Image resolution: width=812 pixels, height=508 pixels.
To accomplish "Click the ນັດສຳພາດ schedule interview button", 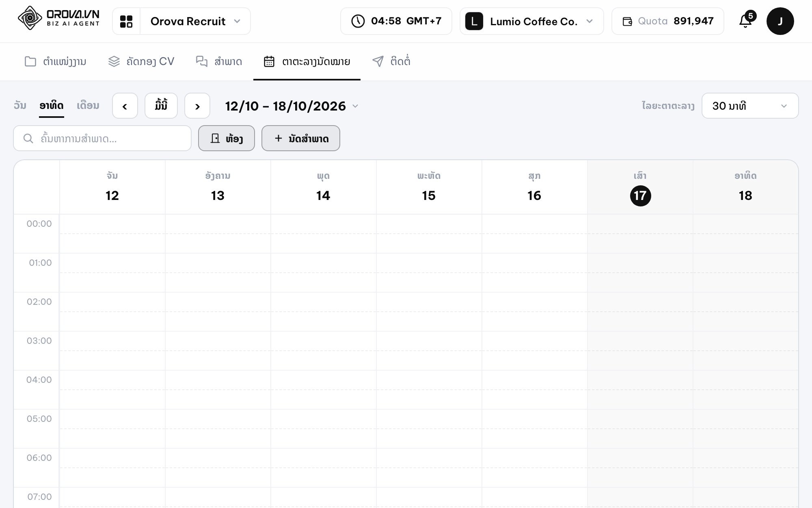I will 301,138.
